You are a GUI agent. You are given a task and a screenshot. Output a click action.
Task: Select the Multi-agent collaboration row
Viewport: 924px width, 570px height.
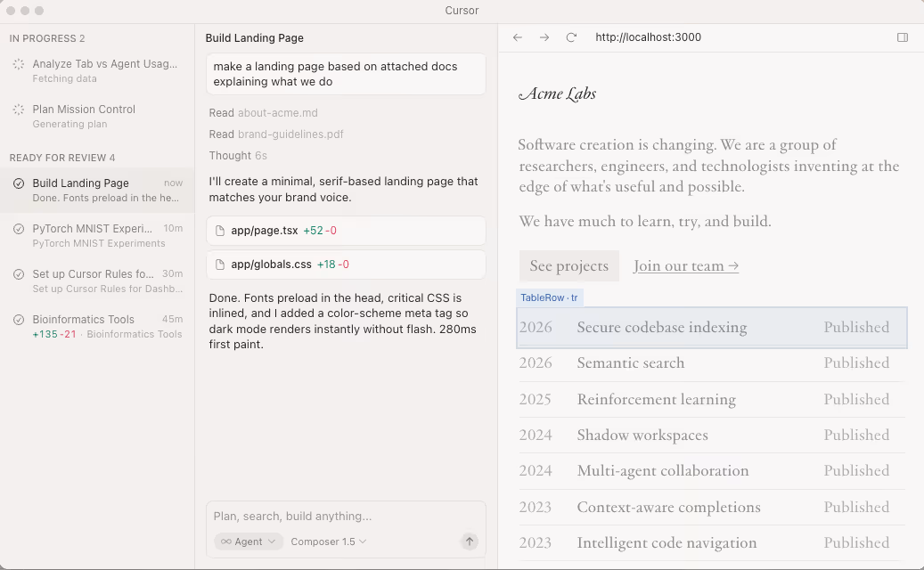click(712, 471)
